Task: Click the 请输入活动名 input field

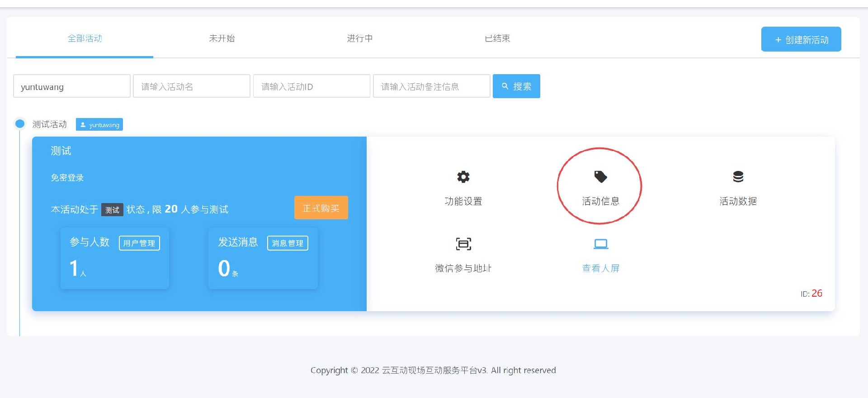Action: 191,86
